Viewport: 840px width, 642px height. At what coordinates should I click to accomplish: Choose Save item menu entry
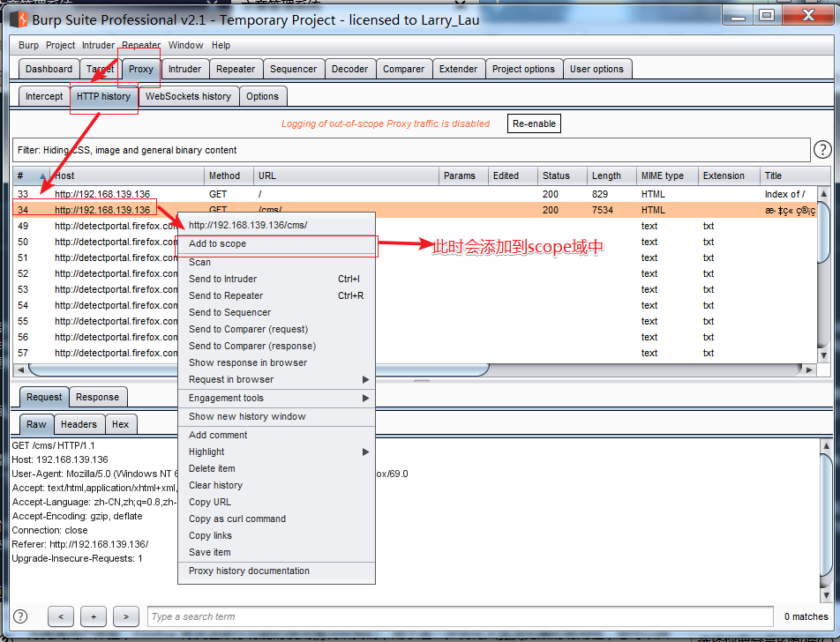276,552
